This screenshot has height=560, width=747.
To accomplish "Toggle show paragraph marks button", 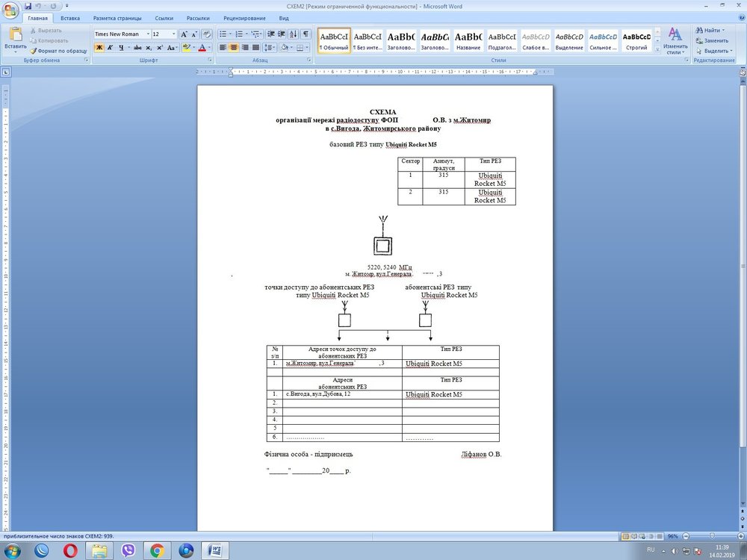I will [306, 34].
